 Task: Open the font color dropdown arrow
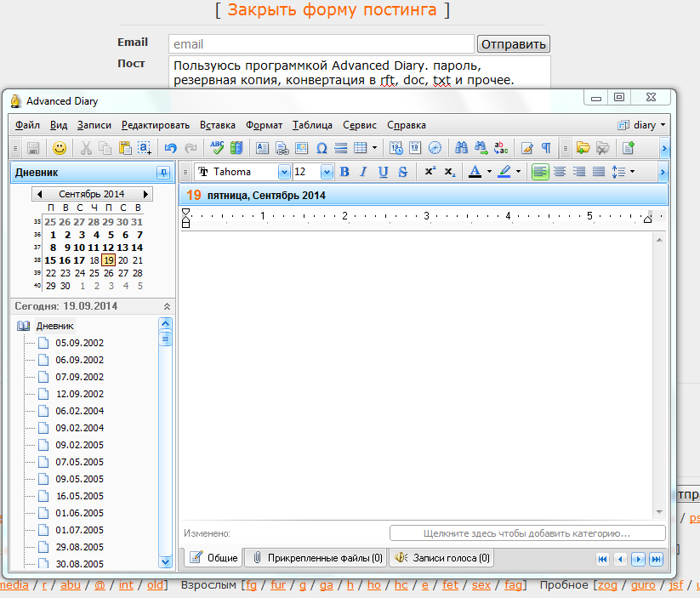coord(489,172)
